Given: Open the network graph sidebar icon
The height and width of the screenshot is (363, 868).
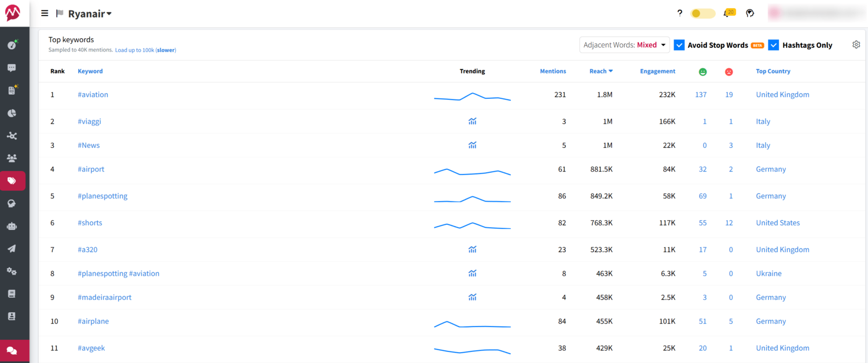Looking at the screenshot, I should coord(12,136).
